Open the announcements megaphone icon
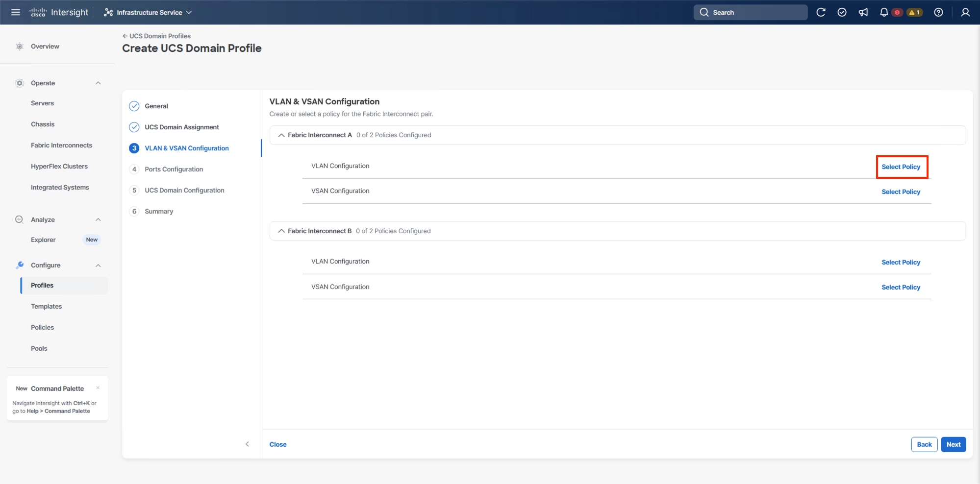Image resolution: width=980 pixels, height=484 pixels. tap(863, 12)
